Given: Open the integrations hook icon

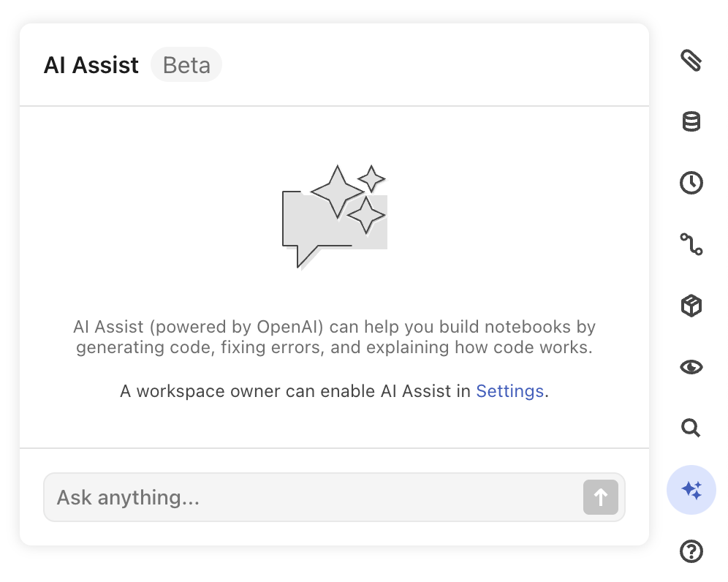Looking at the screenshot, I should pos(691,245).
